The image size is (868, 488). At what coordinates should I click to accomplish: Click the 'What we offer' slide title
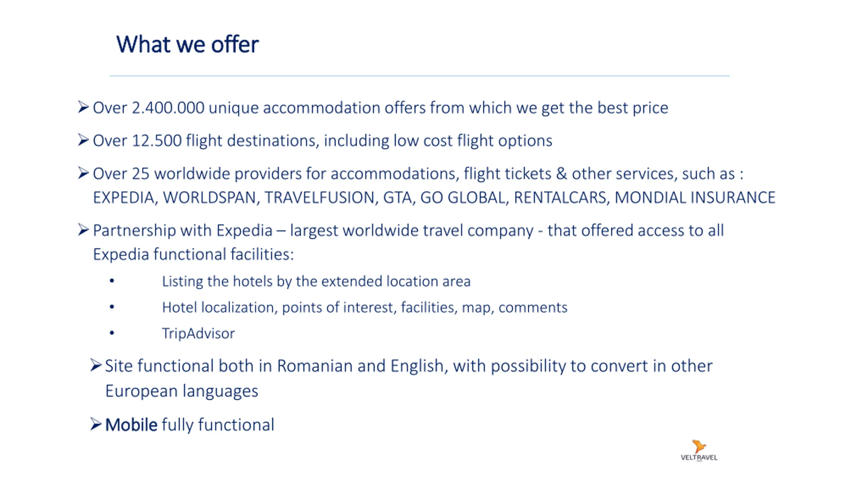[188, 44]
